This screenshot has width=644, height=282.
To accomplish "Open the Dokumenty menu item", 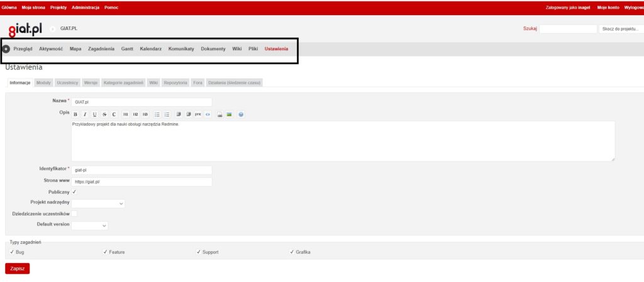I will coord(213,49).
